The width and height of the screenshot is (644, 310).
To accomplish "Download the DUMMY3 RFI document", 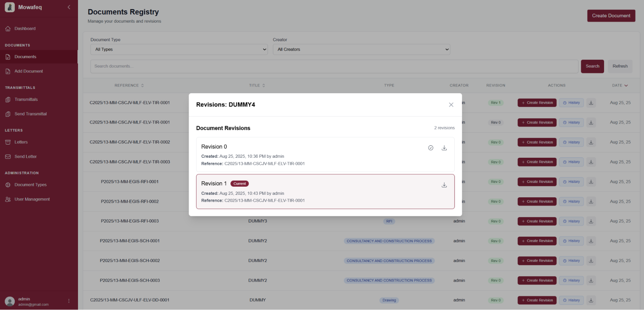I will click(591, 221).
